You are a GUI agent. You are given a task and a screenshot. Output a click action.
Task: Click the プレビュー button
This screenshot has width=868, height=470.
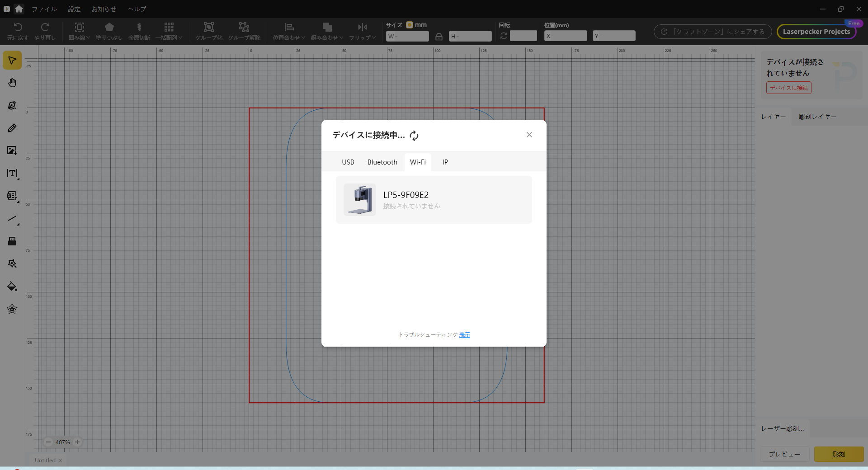[x=784, y=454]
